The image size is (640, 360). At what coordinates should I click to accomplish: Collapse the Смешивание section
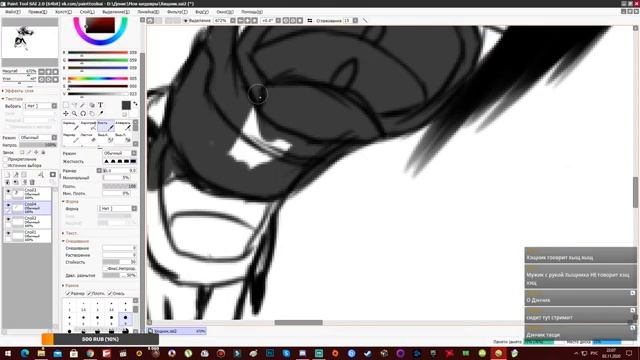point(76,241)
